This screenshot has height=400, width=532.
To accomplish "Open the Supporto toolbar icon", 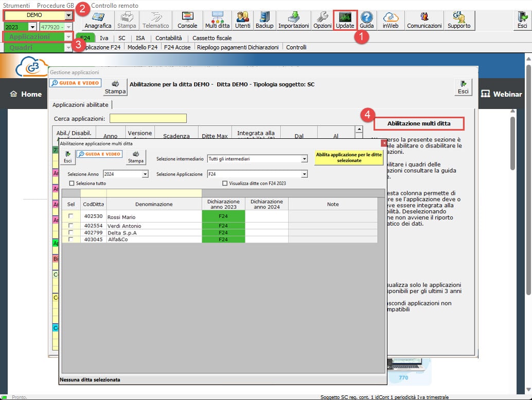I will pyautogui.click(x=459, y=20).
